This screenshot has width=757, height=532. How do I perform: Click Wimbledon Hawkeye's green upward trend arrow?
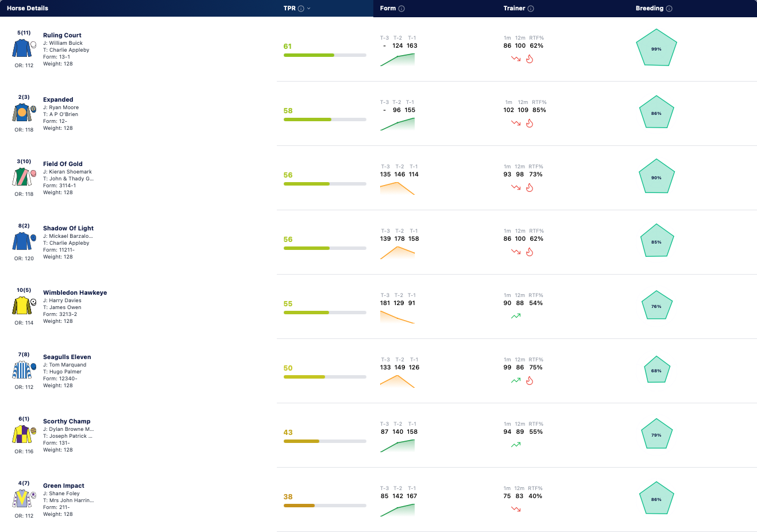[516, 316]
